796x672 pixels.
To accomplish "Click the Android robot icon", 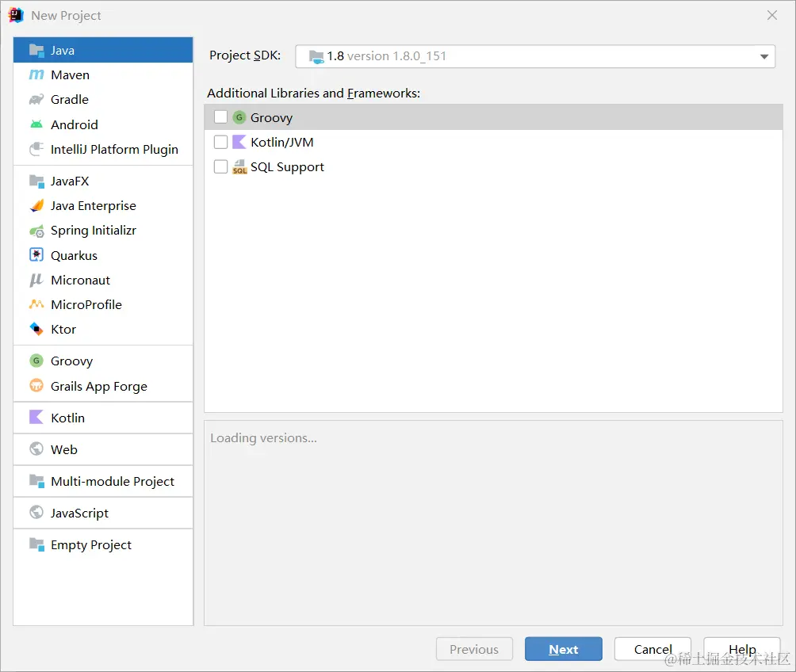I will [36, 124].
